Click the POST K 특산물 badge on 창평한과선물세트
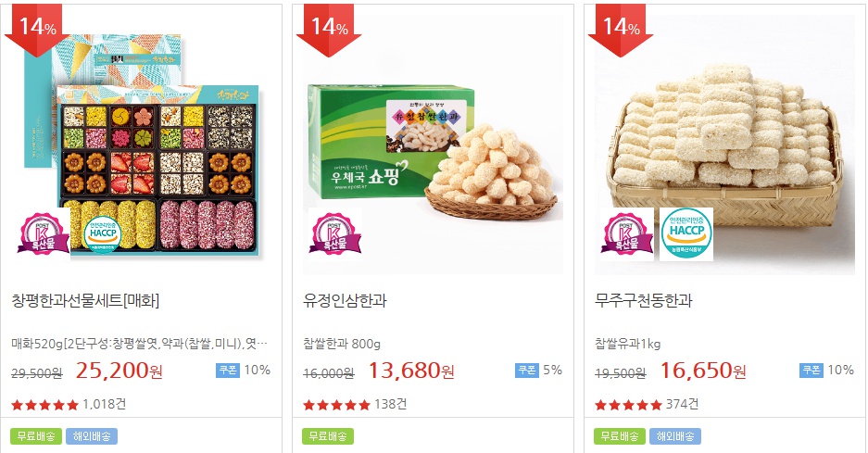The image size is (868, 453). (x=44, y=234)
